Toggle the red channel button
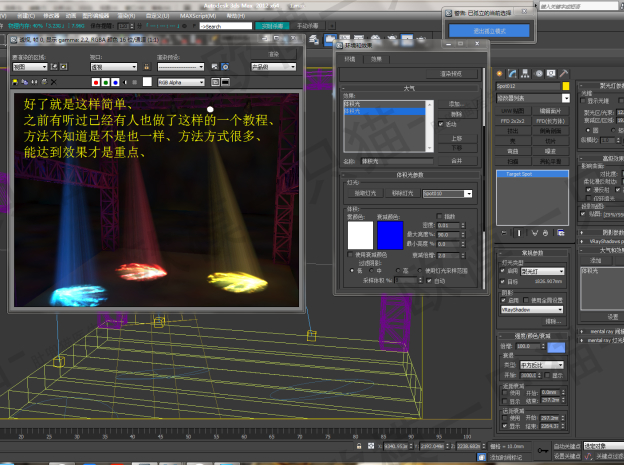 pyautogui.click(x=96, y=82)
